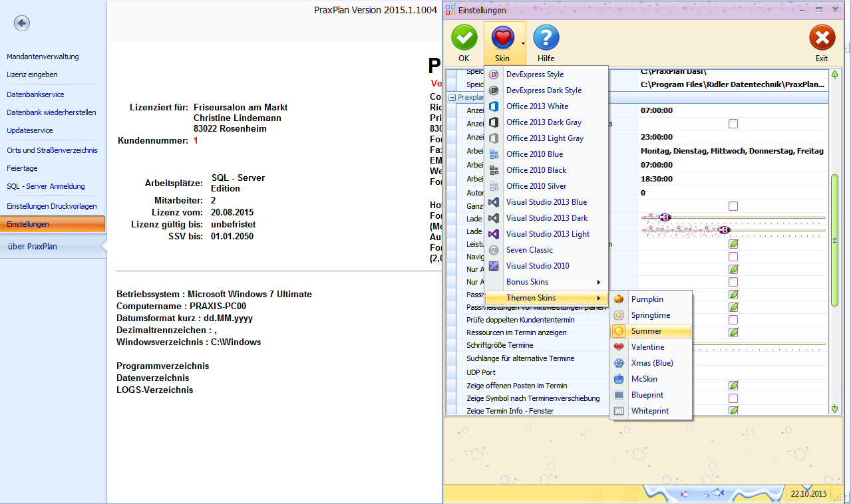This screenshot has width=851, height=504.
Task: Click the 23:00:00 time value
Action: point(656,137)
